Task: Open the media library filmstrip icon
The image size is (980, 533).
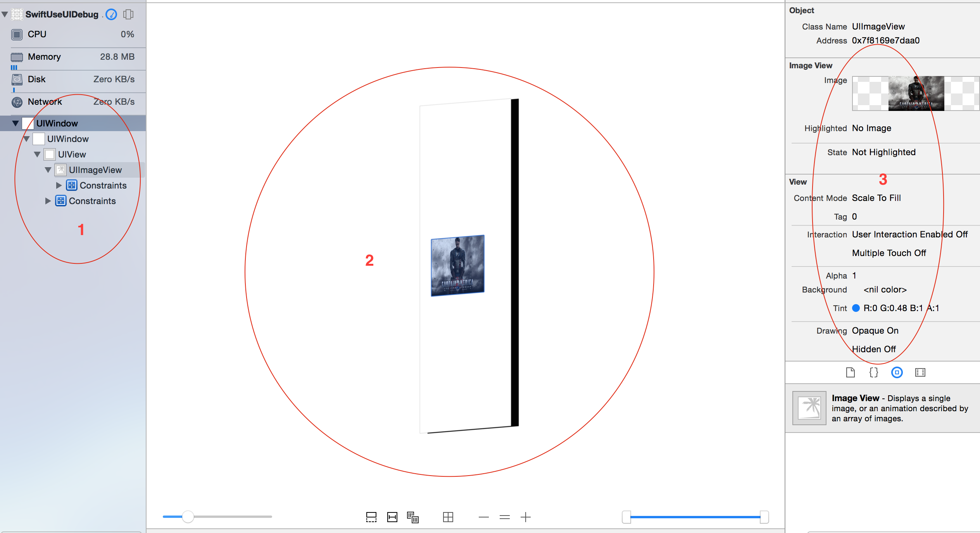Action: [x=920, y=372]
